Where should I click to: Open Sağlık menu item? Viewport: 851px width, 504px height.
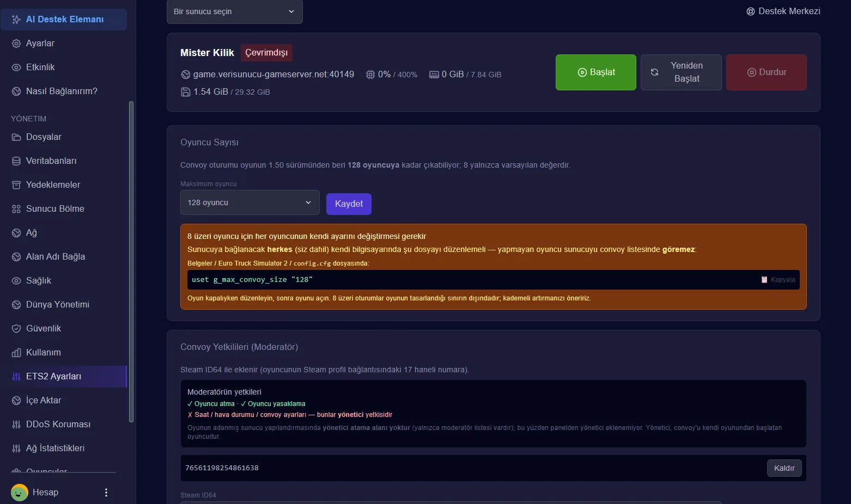pos(64,281)
